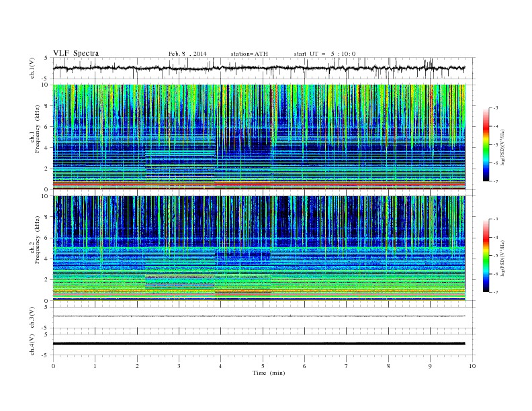Click the "station=ATH" header label
Viewport: 532px width, 411px height.
[x=249, y=54]
